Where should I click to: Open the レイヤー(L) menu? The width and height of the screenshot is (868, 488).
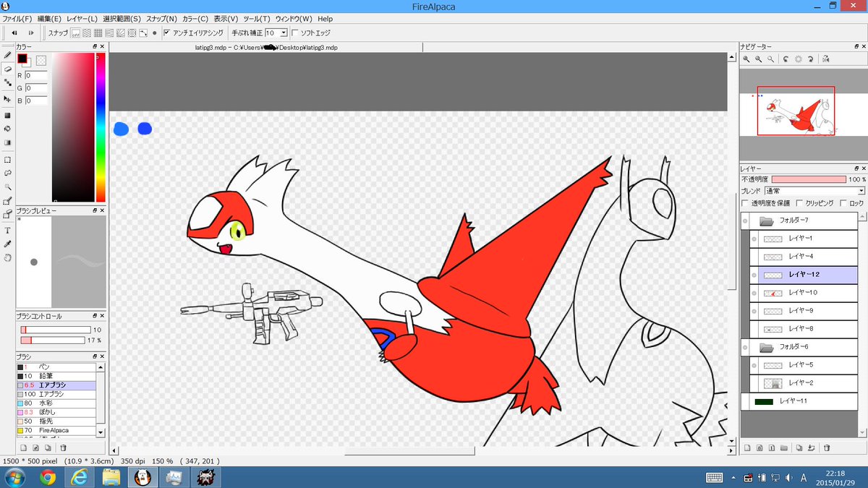coord(82,18)
